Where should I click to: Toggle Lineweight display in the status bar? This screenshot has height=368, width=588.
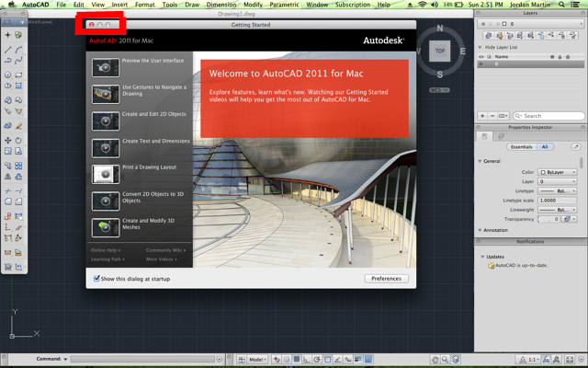[357, 360]
